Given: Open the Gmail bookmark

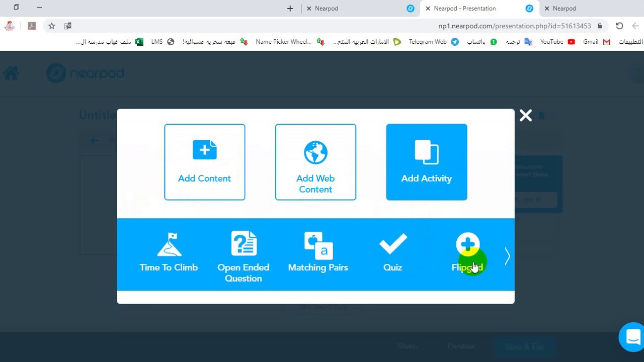Looking at the screenshot, I should [x=597, y=42].
